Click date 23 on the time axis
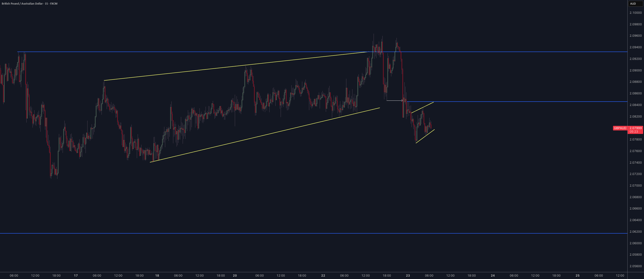This screenshot has width=644, height=279. pos(408,276)
